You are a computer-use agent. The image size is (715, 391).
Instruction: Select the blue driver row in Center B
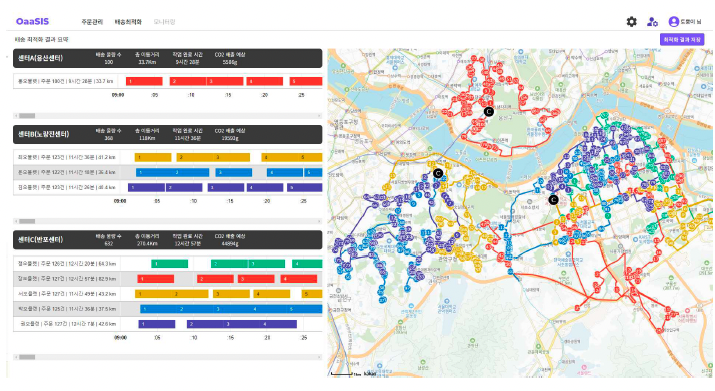(x=167, y=172)
